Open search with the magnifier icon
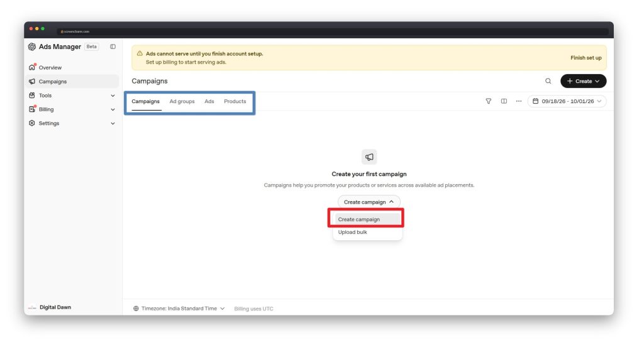The image size is (644, 340). click(x=548, y=81)
